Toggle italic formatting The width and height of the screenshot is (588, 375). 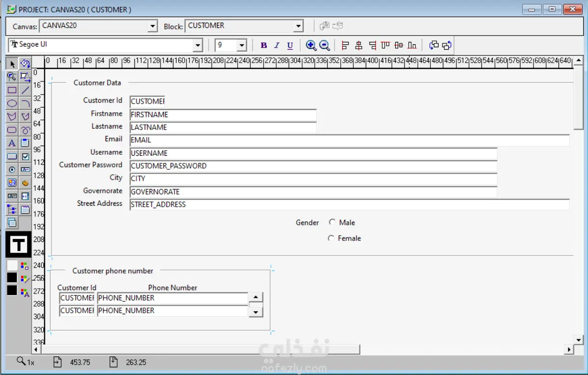277,45
